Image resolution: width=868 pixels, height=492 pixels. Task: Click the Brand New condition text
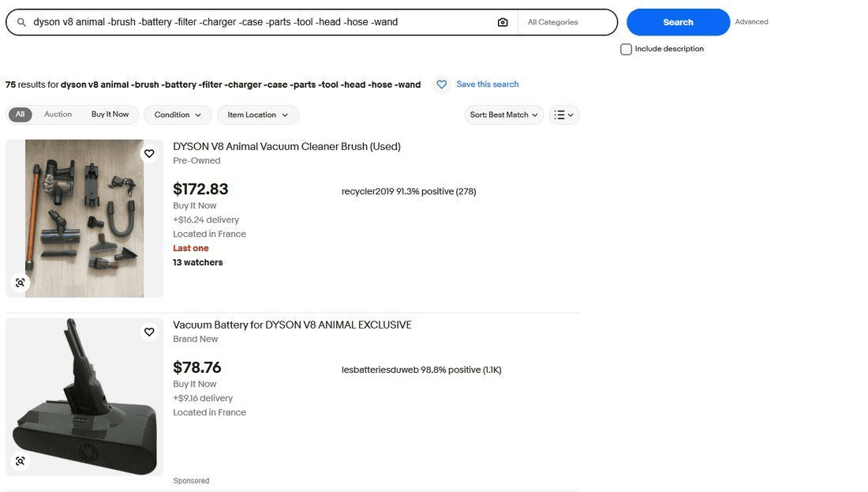click(x=196, y=339)
